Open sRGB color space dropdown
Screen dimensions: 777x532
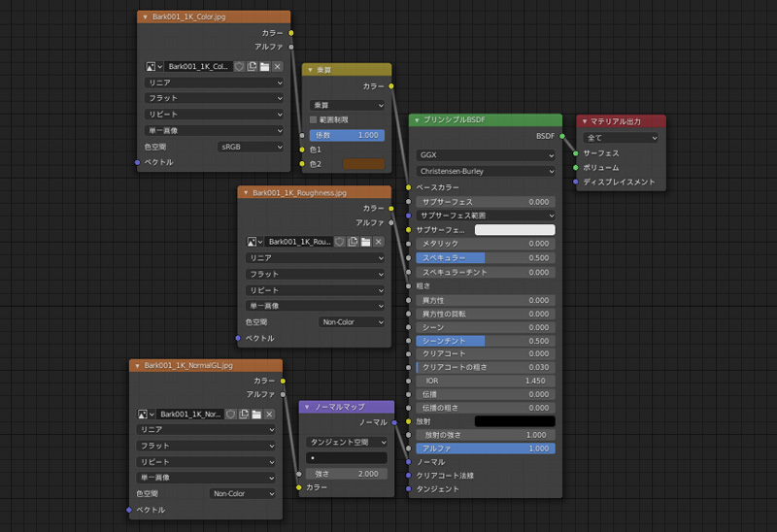pos(251,147)
